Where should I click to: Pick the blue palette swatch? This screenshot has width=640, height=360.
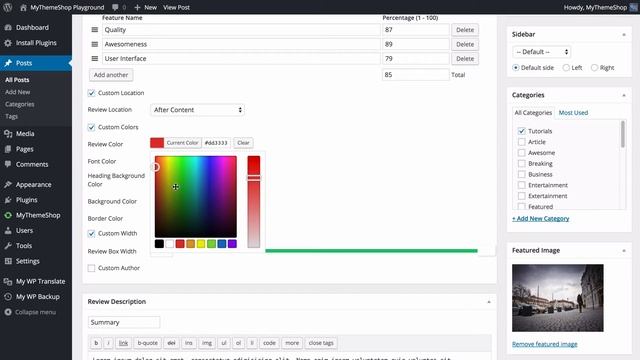[x=222, y=244]
